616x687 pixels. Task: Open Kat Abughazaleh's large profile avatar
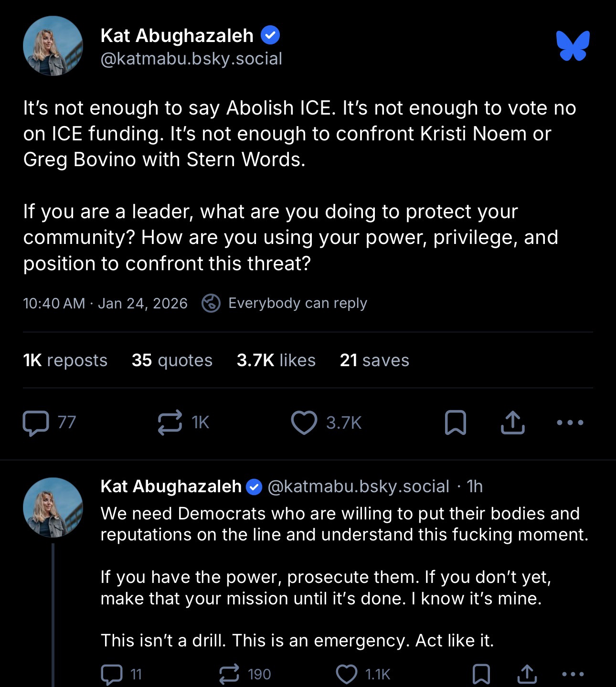click(53, 46)
